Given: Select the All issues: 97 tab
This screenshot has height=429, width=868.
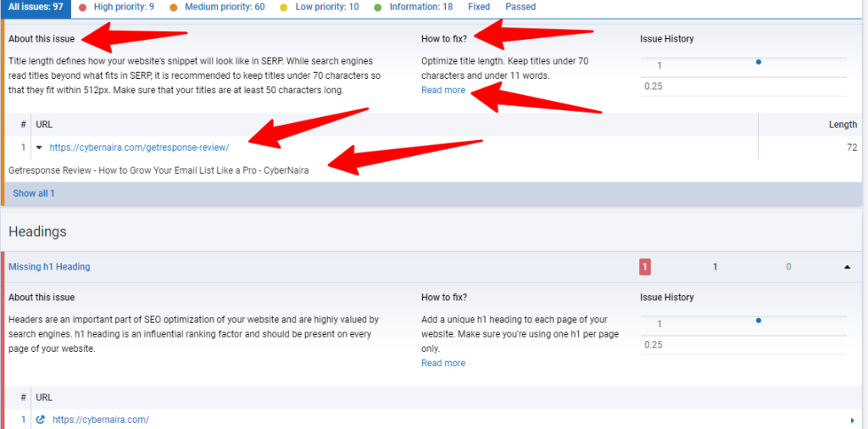Looking at the screenshot, I should (x=36, y=7).
